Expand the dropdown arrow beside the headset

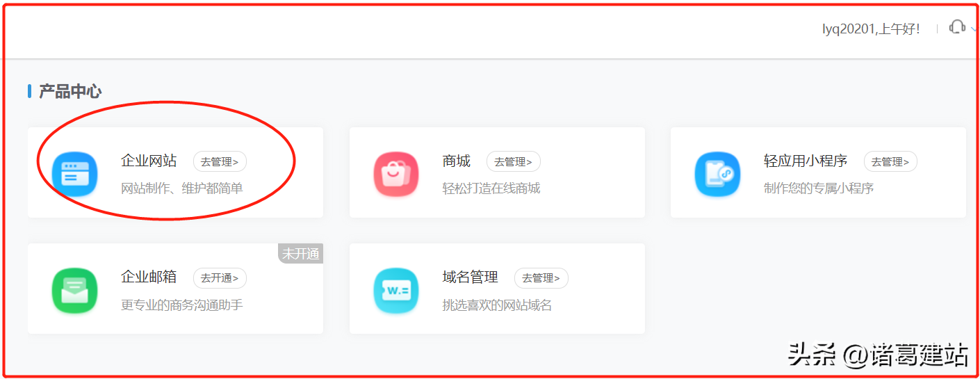pyautogui.click(x=973, y=29)
